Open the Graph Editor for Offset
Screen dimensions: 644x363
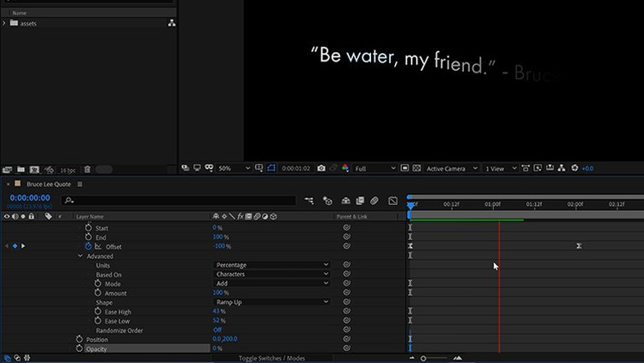(97, 246)
